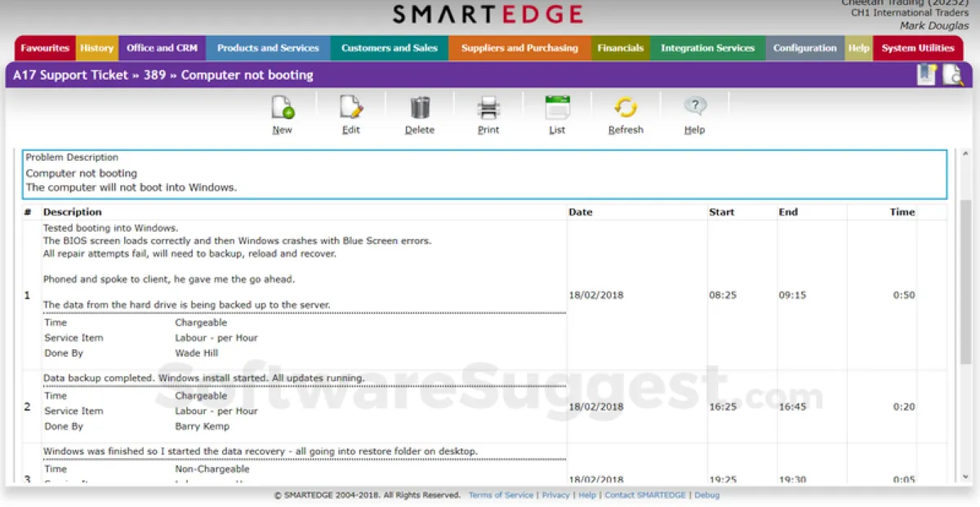This screenshot has height=507, width=980.
Task: Click the New ticket icon
Action: (x=283, y=107)
